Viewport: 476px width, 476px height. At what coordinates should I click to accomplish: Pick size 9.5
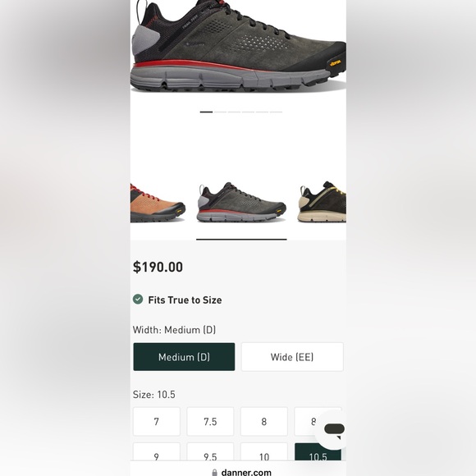coord(210,452)
